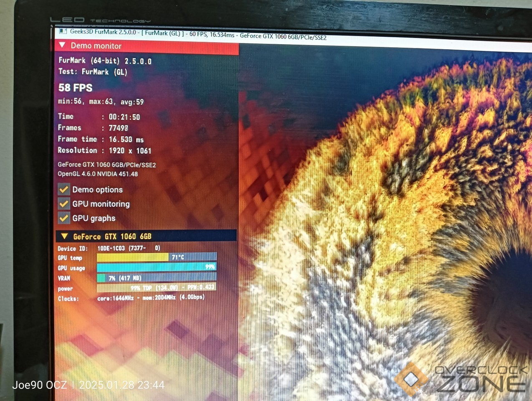Click the Clocks core:1646MHz readout
This screenshot has width=532, height=401.
coord(151,298)
